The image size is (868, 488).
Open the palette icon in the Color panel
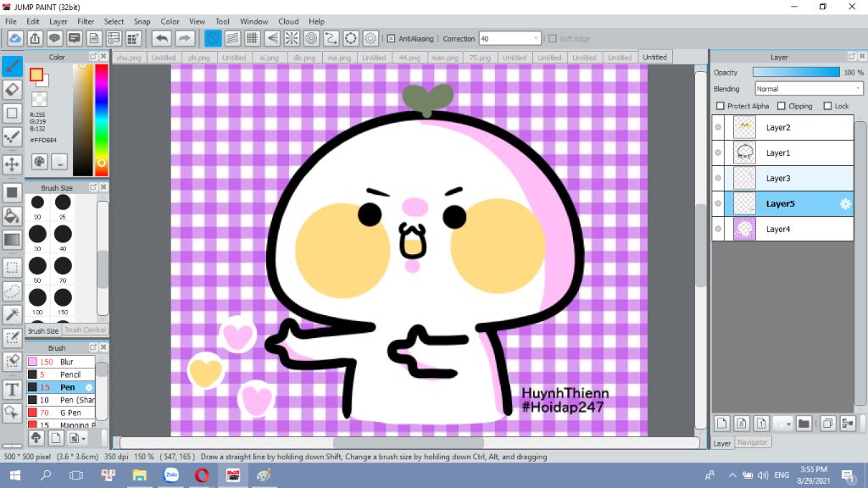[x=39, y=162]
